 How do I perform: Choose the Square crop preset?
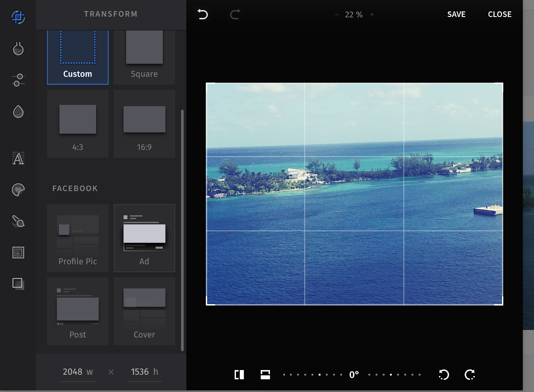point(144,57)
